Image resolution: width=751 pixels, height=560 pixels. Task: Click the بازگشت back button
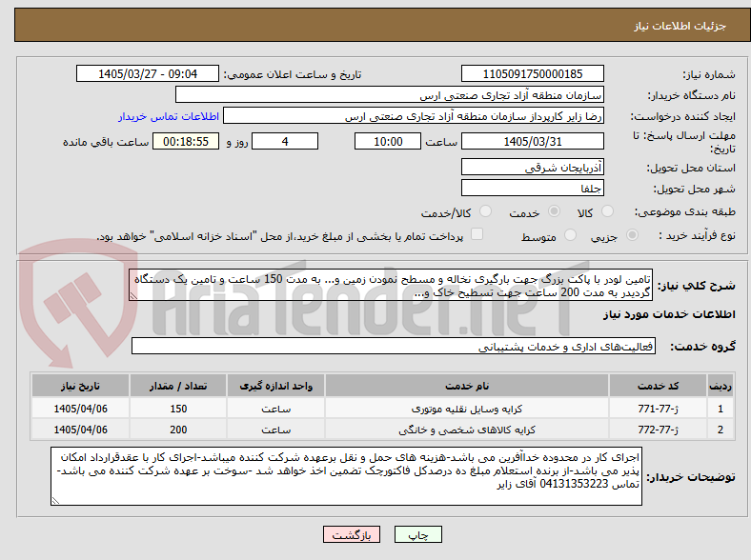(352, 534)
